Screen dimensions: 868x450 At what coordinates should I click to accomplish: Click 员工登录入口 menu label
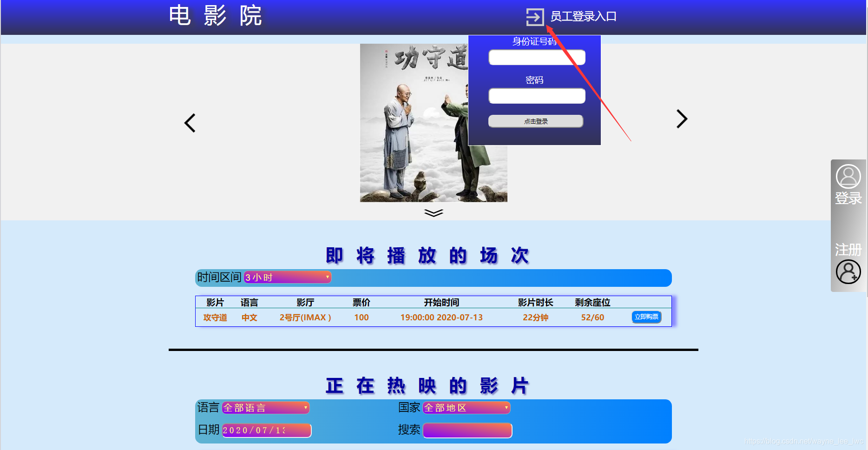click(x=583, y=17)
